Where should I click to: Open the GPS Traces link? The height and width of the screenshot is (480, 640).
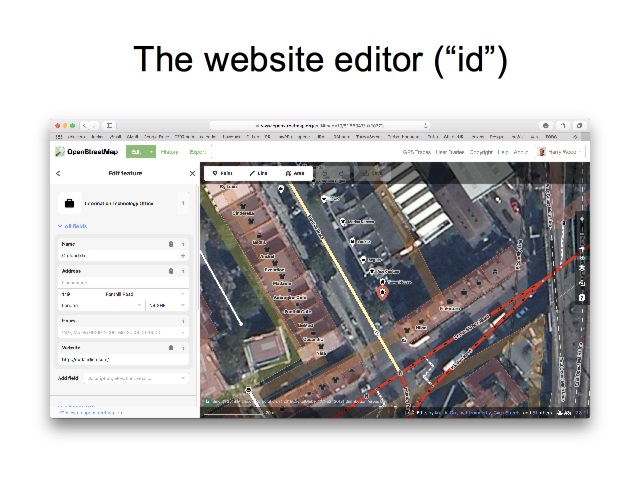tap(417, 152)
